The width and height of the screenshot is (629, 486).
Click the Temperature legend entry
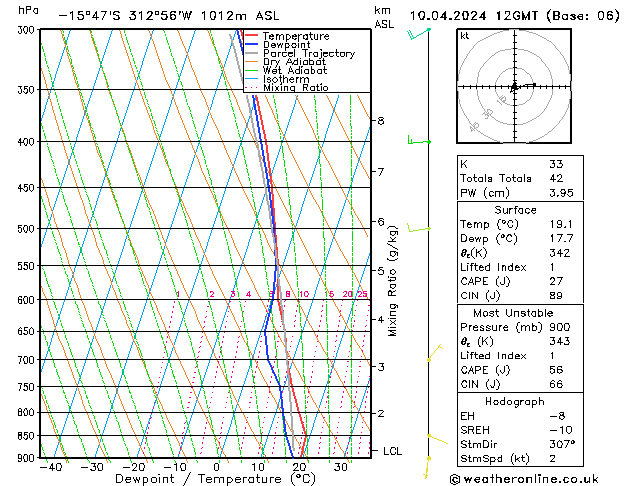pyautogui.click(x=296, y=36)
